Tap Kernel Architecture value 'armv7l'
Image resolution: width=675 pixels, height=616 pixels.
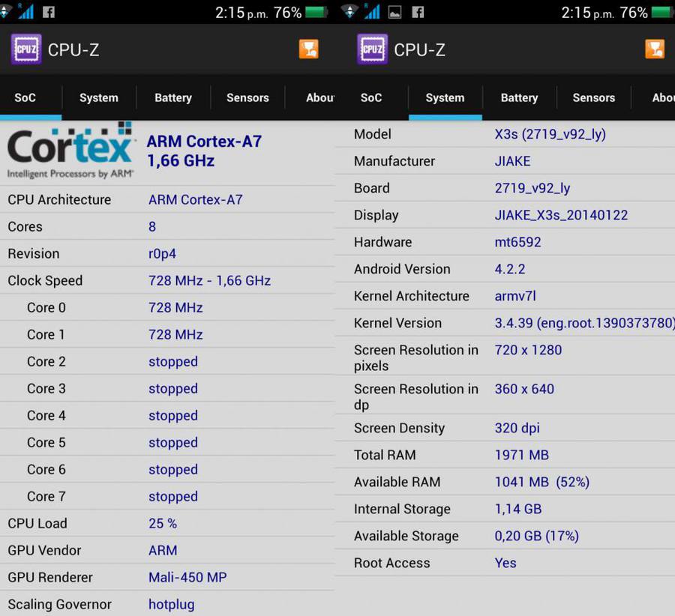coord(515,296)
